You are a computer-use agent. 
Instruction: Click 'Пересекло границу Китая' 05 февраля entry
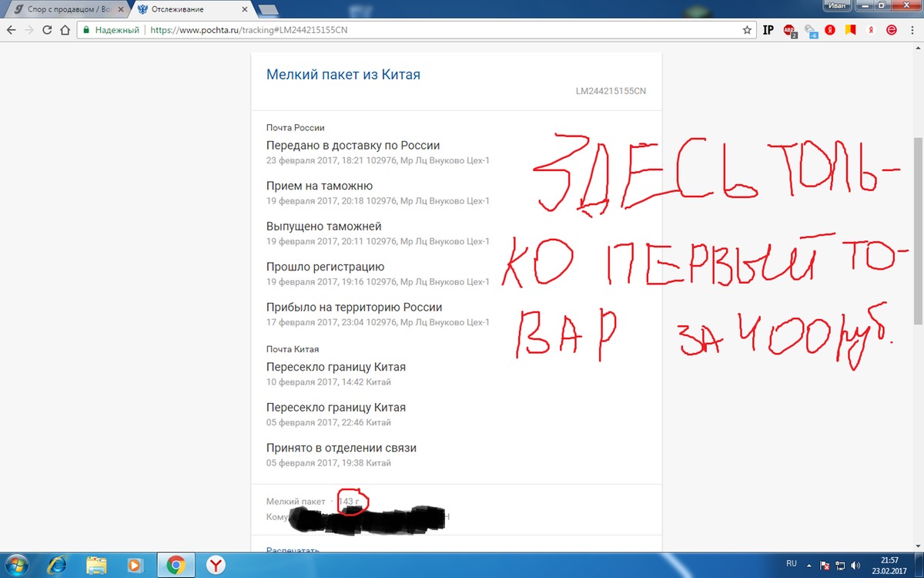click(336, 407)
